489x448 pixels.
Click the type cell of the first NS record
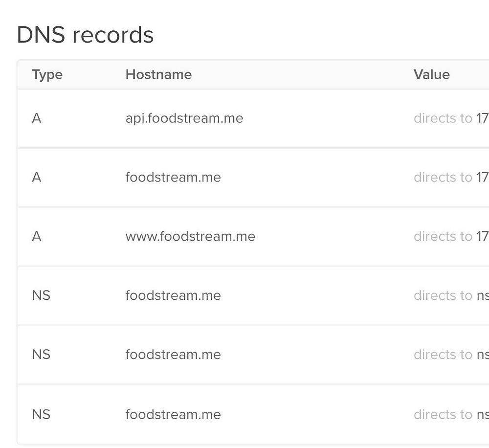pyautogui.click(x=41, y=295)
